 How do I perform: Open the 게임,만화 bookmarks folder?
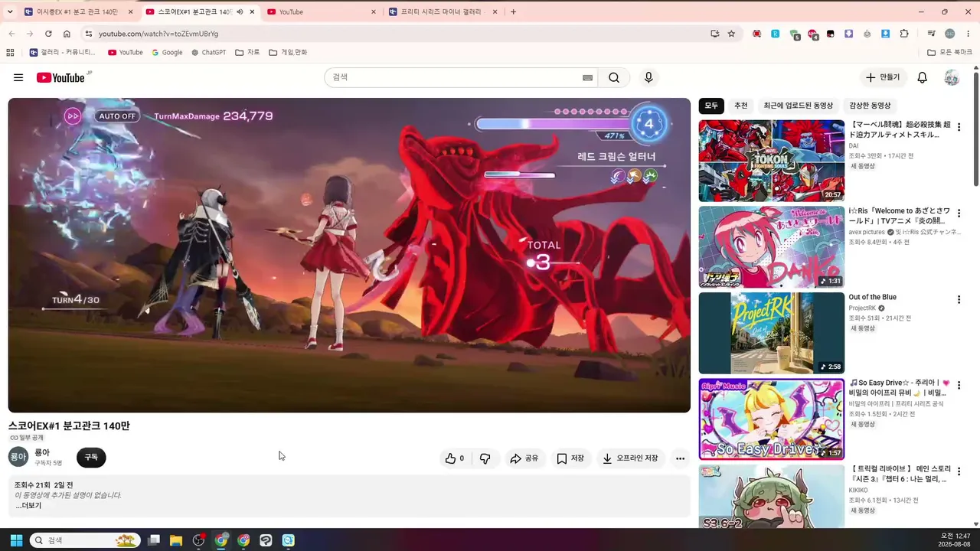pos(288,52)
